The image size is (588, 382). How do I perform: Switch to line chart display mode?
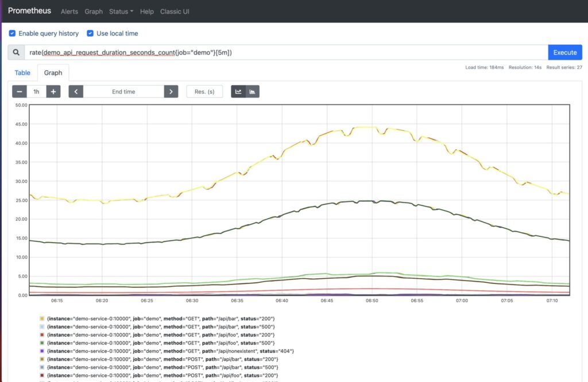coord(238,91)
